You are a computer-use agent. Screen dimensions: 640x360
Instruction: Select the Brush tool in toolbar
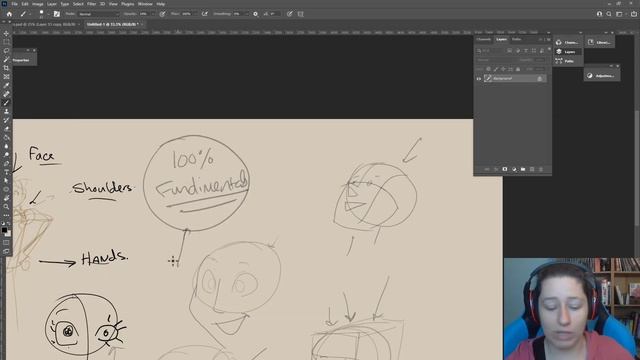[x=6, y=103]
